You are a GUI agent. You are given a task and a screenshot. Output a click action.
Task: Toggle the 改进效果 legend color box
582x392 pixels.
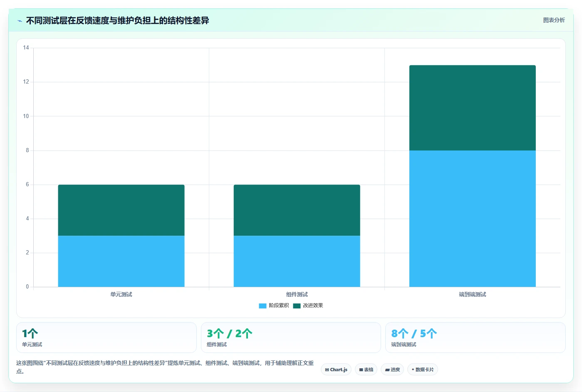pos(297,306)
